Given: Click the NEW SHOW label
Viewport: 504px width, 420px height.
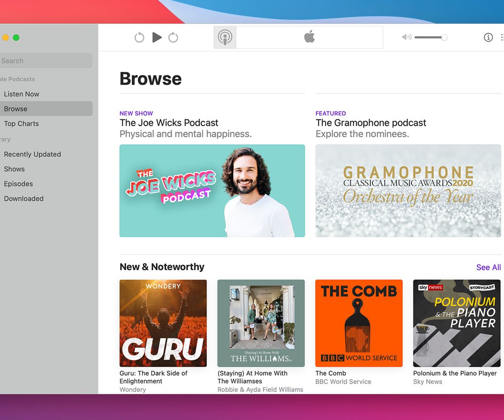Looking at the screenshot, I should (x=136, y=113).
